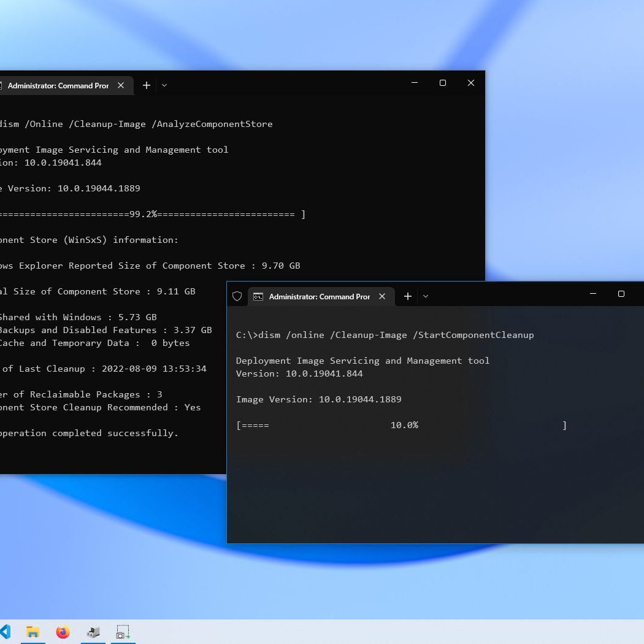Open the profile dropdown in front terminal window
This screenshot has height=644, width=644.
[426, 296]
